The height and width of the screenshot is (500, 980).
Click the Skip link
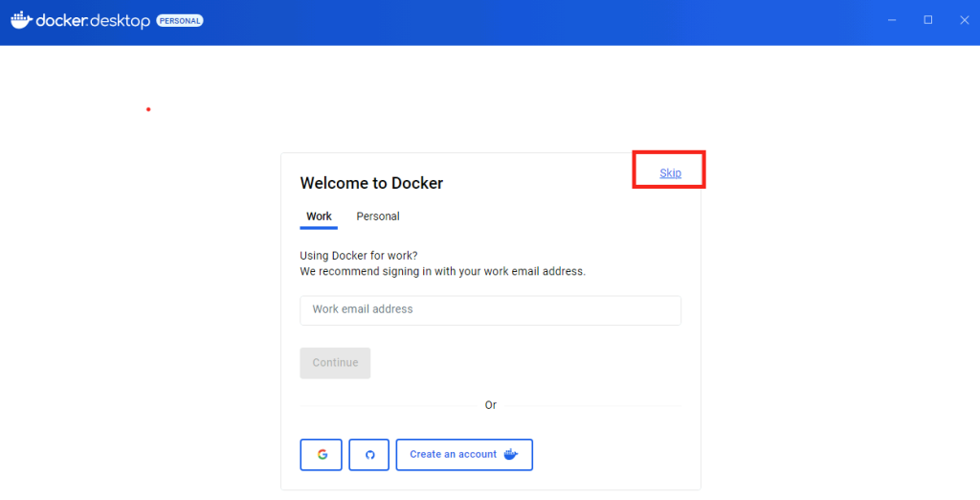(670, 173)
